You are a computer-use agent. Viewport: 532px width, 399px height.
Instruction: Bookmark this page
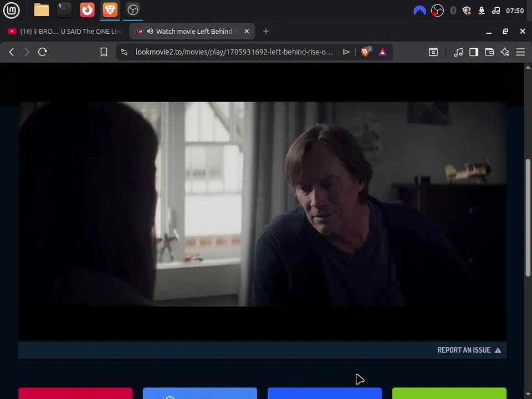click(104, 52)
